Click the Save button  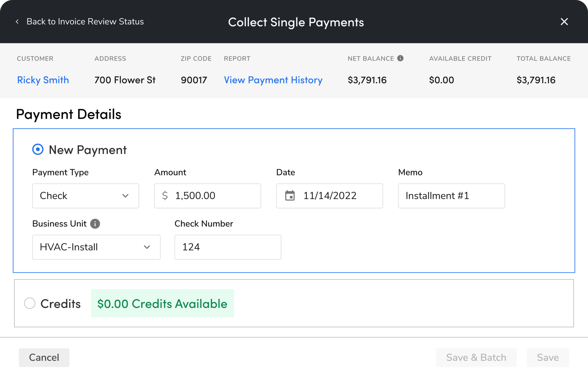[547, 357]
